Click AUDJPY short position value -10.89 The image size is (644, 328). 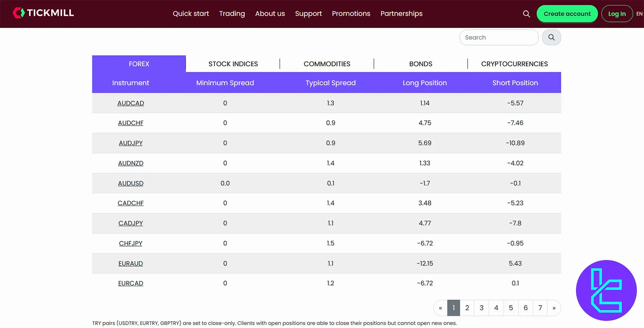515,143
